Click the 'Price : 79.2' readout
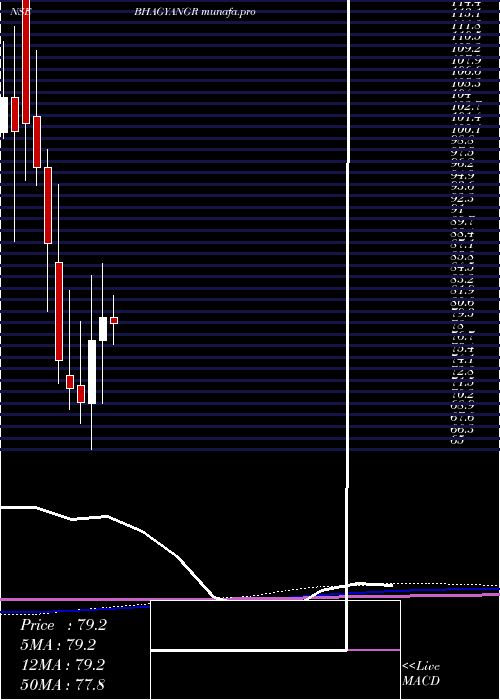The image size is (500, 700). tap(63, 625)
